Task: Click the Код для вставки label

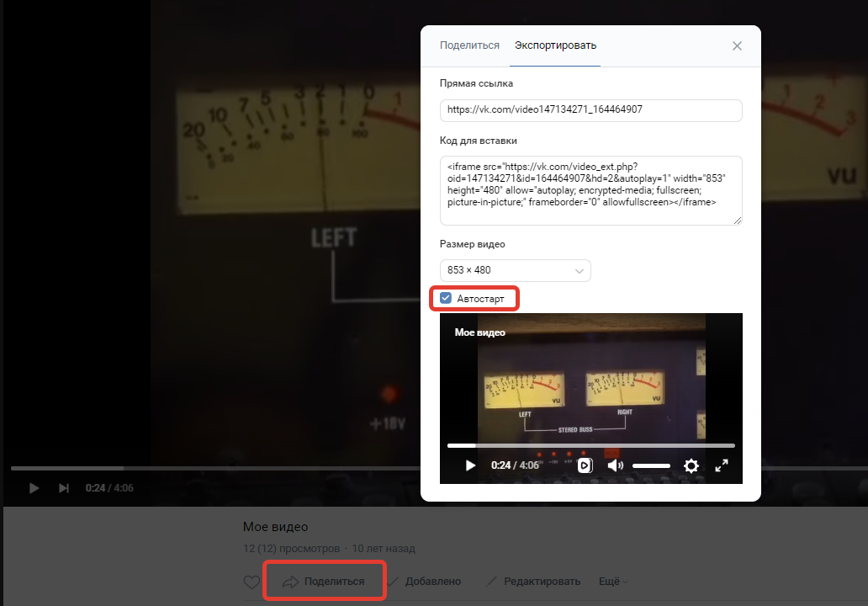Action: point(479,141)
